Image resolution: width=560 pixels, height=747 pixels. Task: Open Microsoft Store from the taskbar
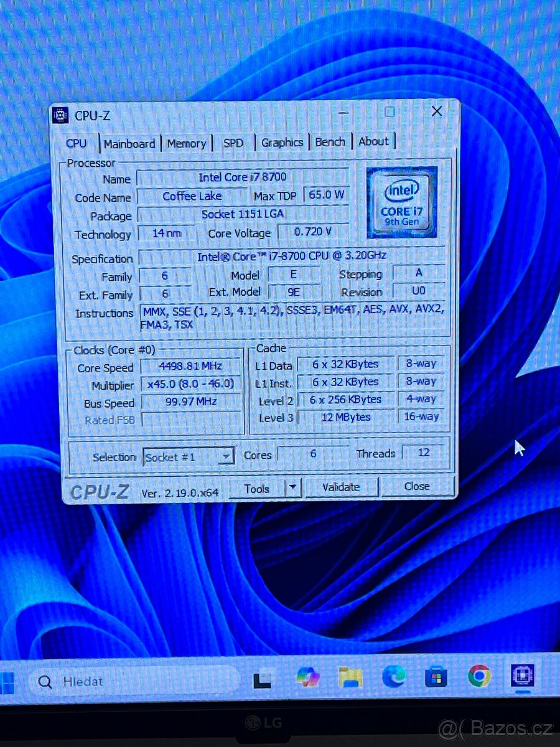(436, 676)
